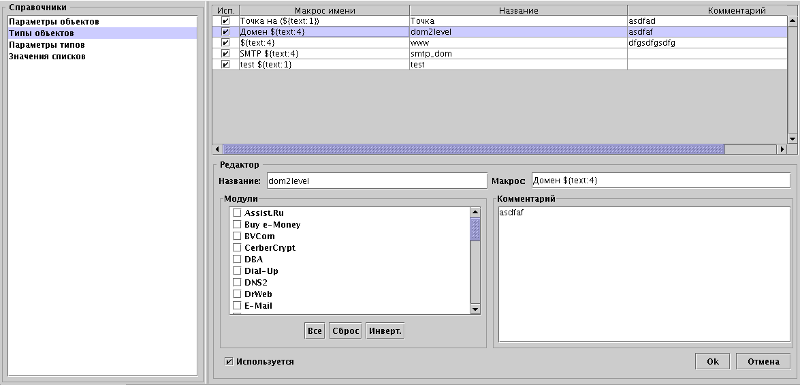The image size is (800, 385).
Task: Click the 'Отмена' cancel button
Action: 763,362
